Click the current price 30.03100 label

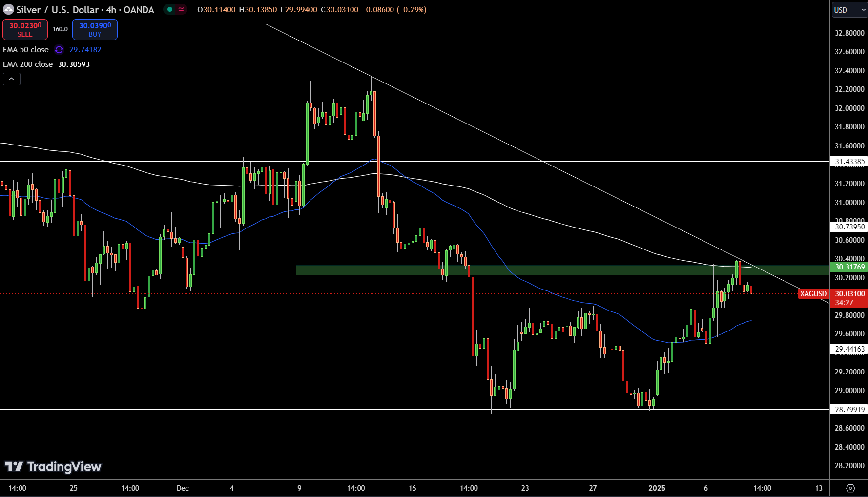849,294
